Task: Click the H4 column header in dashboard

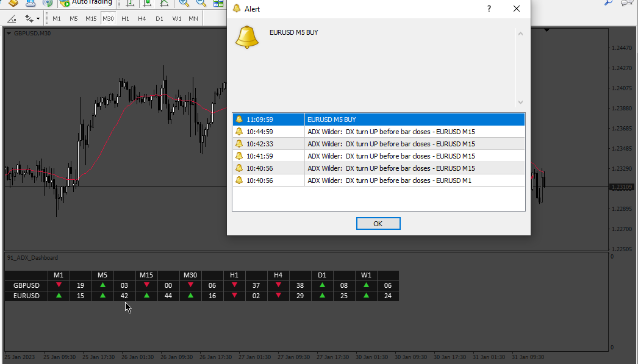Action: [x=278, y=275]
